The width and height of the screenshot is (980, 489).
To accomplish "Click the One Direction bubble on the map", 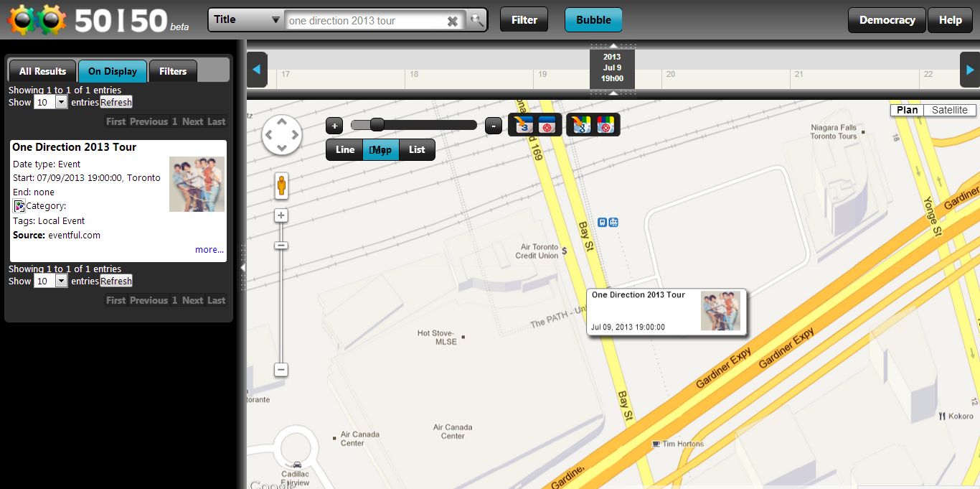I will point(666,312).
